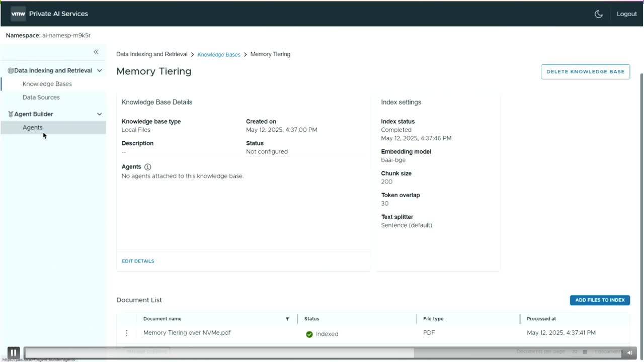The height and width of the screenshot is (362, 644).
Task: Click the Logout link
Action: pos(626,14)
